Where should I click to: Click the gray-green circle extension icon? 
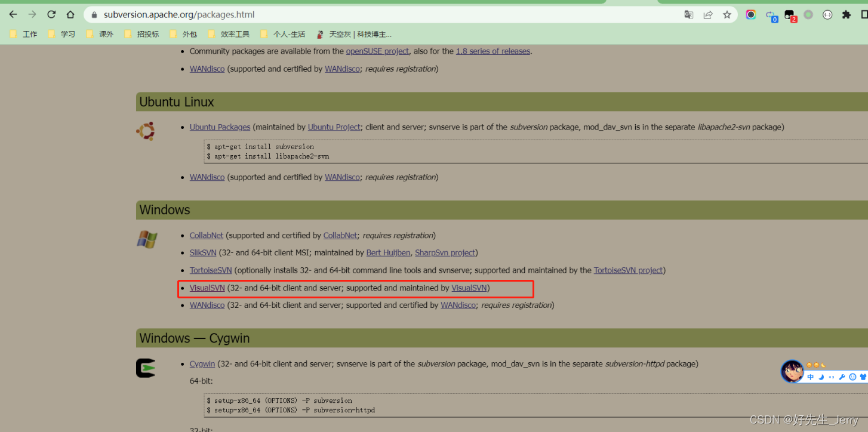pos(808,15)
